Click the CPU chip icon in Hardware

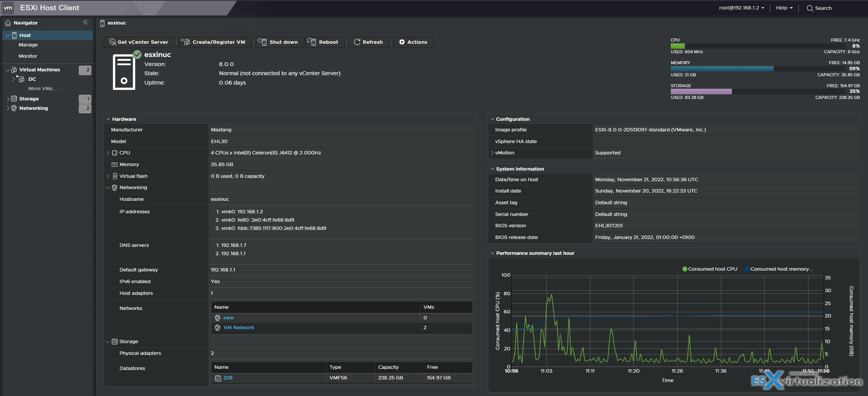point(115,153)
